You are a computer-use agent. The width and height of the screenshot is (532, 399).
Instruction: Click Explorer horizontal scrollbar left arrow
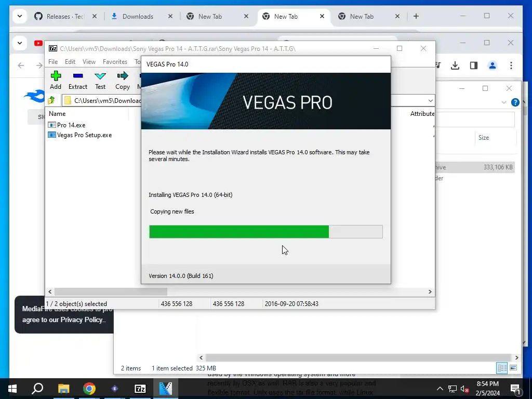click(x=201, y=357)
